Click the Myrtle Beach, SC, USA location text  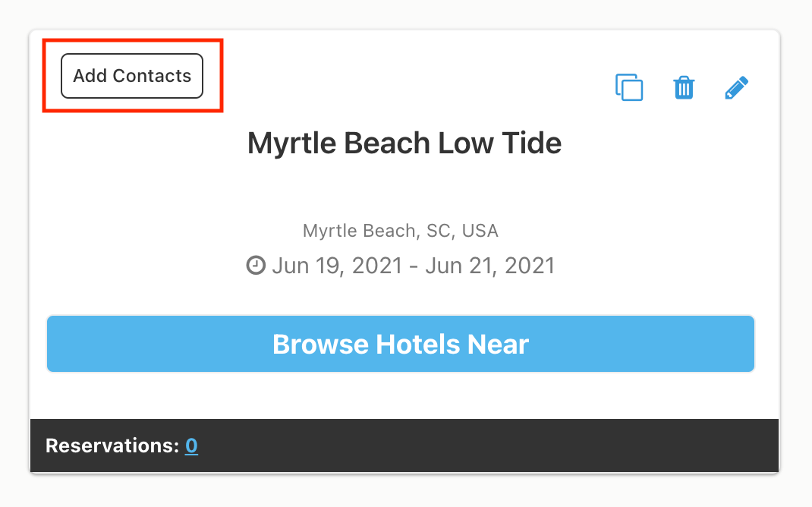400,231
